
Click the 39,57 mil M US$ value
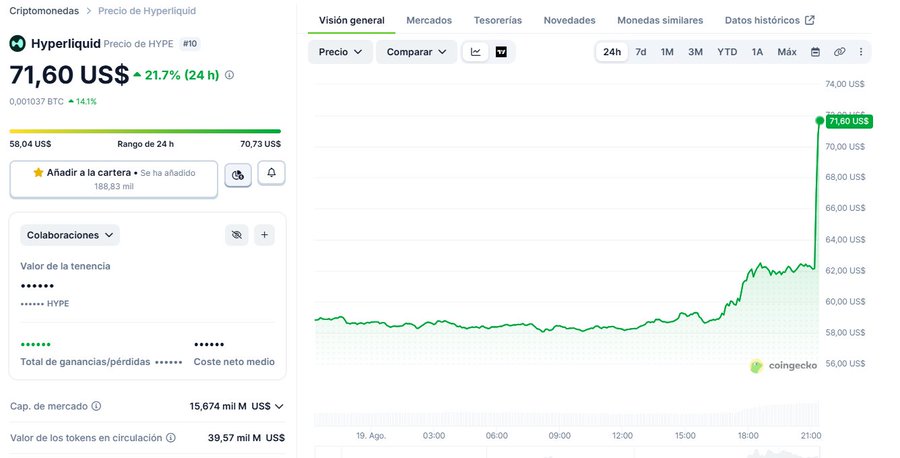[x=246, y=438]
